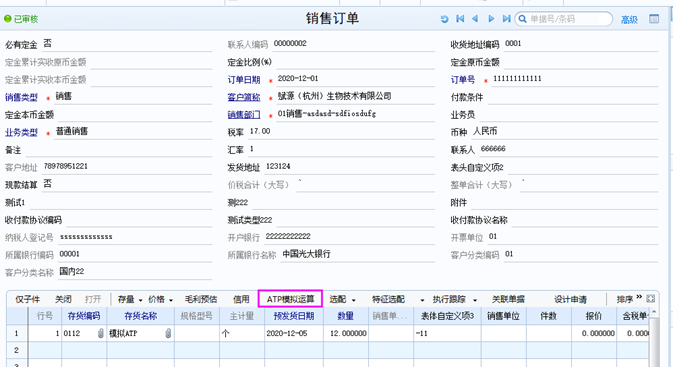
Task: Expand the 执行跟踪 dropdown arrow
Action: tap(475, 300)
